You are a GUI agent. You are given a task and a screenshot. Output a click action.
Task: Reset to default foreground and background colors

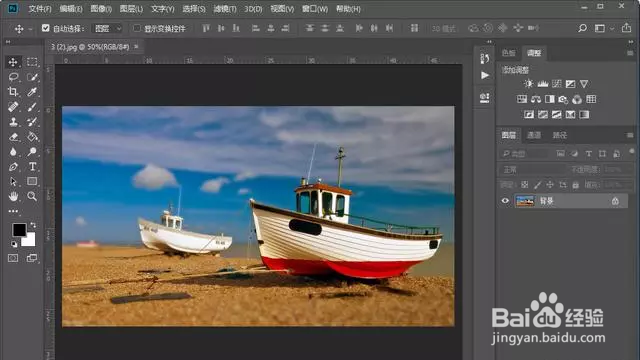coord(14,244)
